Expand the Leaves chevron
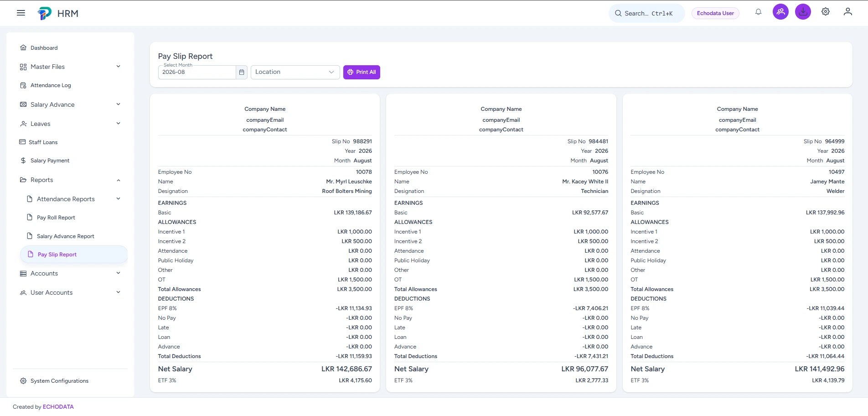Viewport: 868px width, 416px height. point(118,123)
